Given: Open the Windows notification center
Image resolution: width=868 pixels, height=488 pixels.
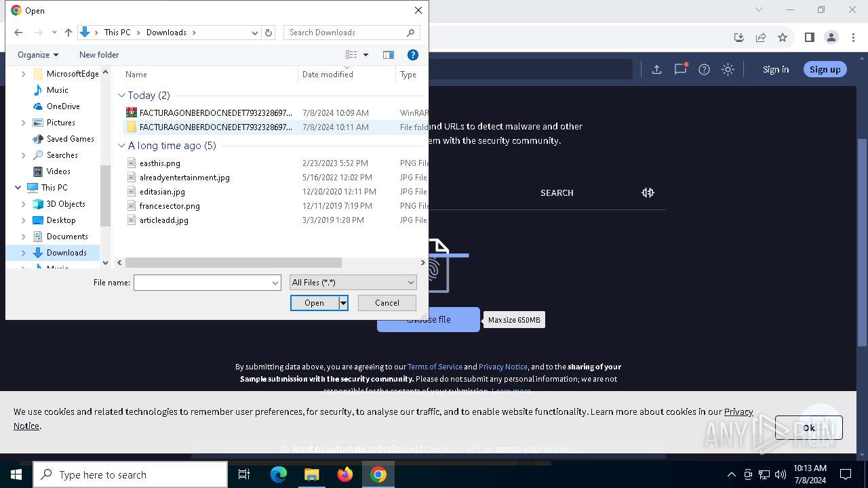Looking at the screenshot, I should (846, 474).
